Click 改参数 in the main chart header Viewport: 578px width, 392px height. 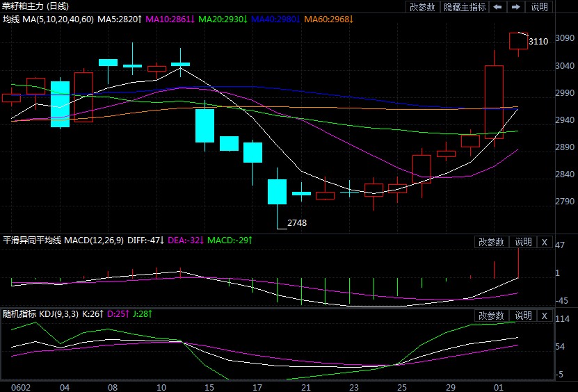tap(422, 7)
